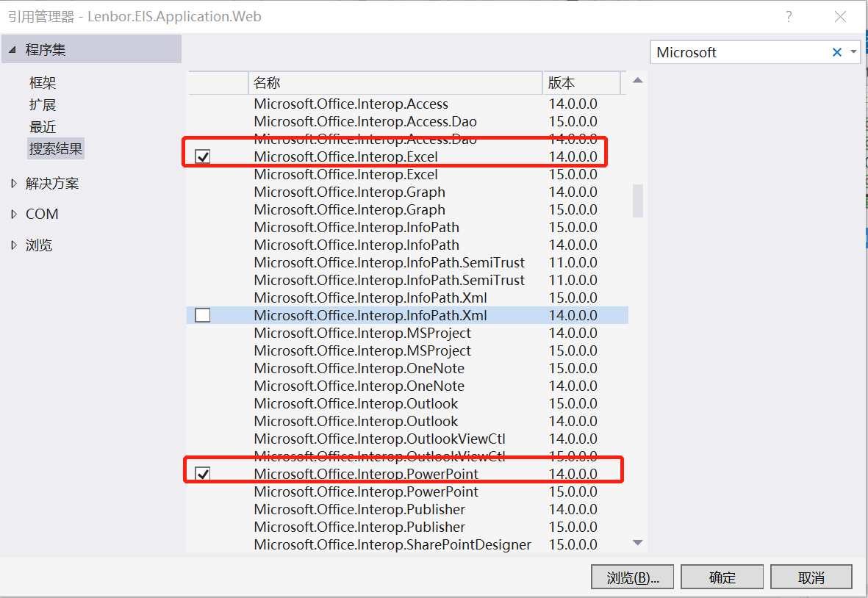The image size is (868, 598).
Task: Select Microsoft.Office.Interop.Access.Dao version 15.0.0.0
Action: tap(407, 122)
